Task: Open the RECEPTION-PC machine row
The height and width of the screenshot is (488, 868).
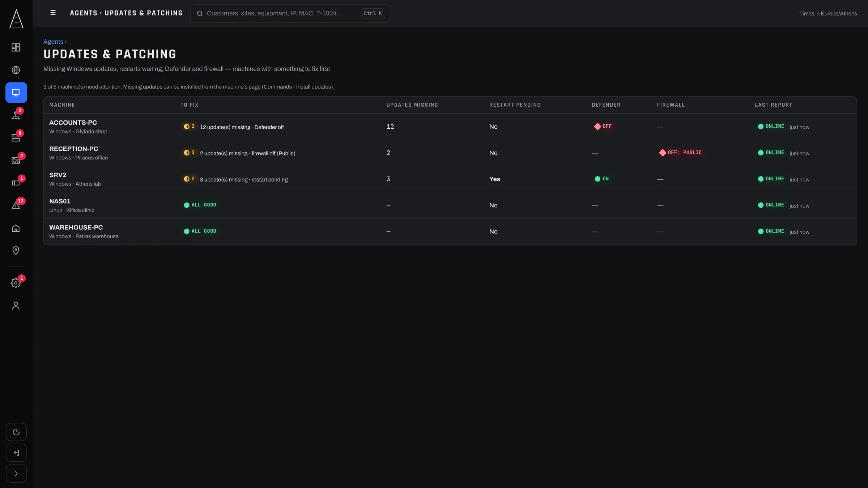Action: (450, 153)
